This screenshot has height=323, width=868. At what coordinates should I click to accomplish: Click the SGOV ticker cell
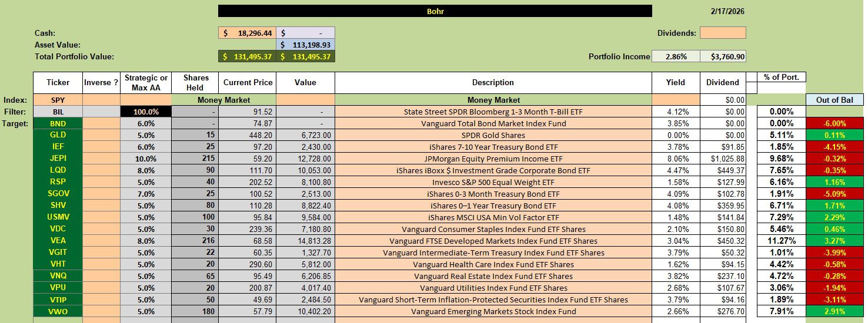(x=58, y=194)
